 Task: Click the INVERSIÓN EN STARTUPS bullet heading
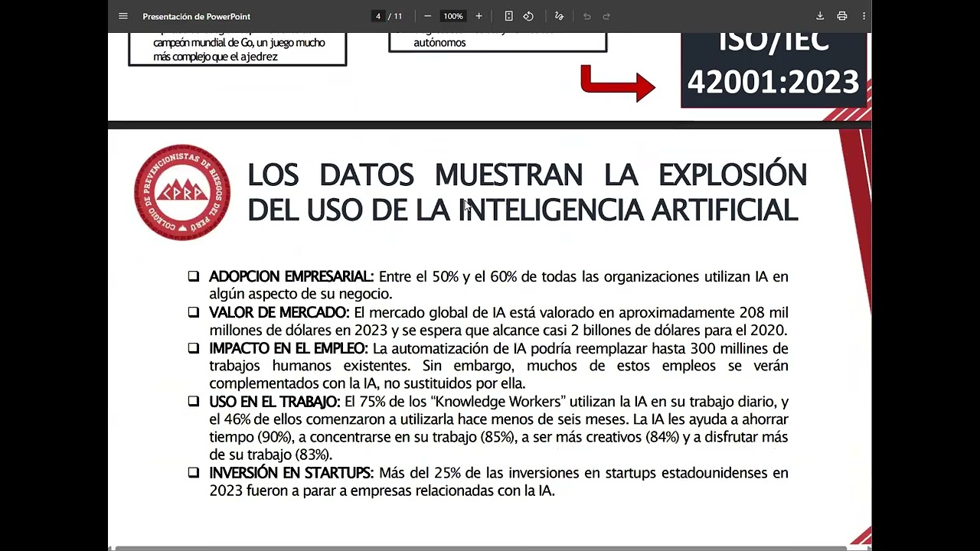(x=291, y=473)
